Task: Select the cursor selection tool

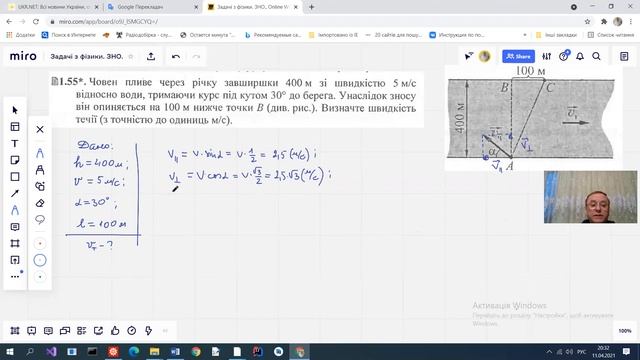Action: coord(15,110)
